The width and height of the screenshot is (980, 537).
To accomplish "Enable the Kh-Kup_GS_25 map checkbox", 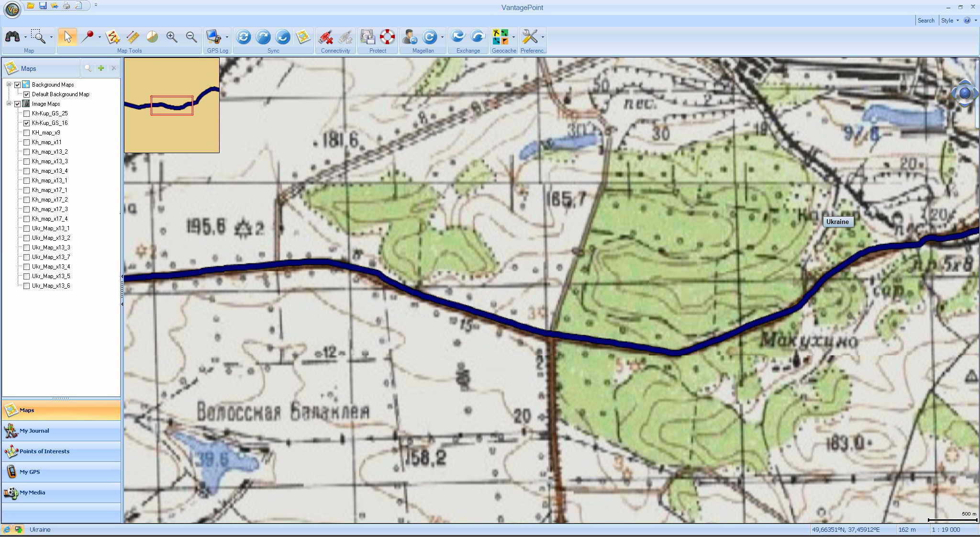I will coord(27,113).
